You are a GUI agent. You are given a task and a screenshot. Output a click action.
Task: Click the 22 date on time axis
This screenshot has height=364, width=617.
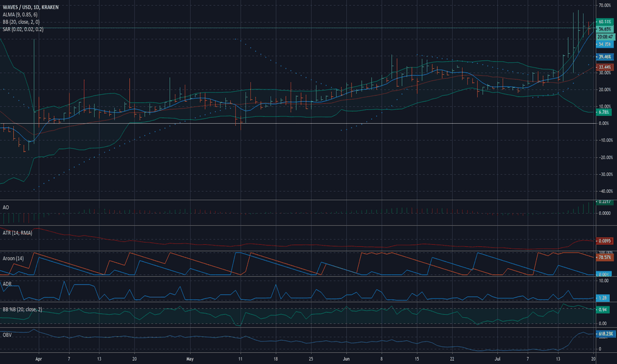click(452, 359)
